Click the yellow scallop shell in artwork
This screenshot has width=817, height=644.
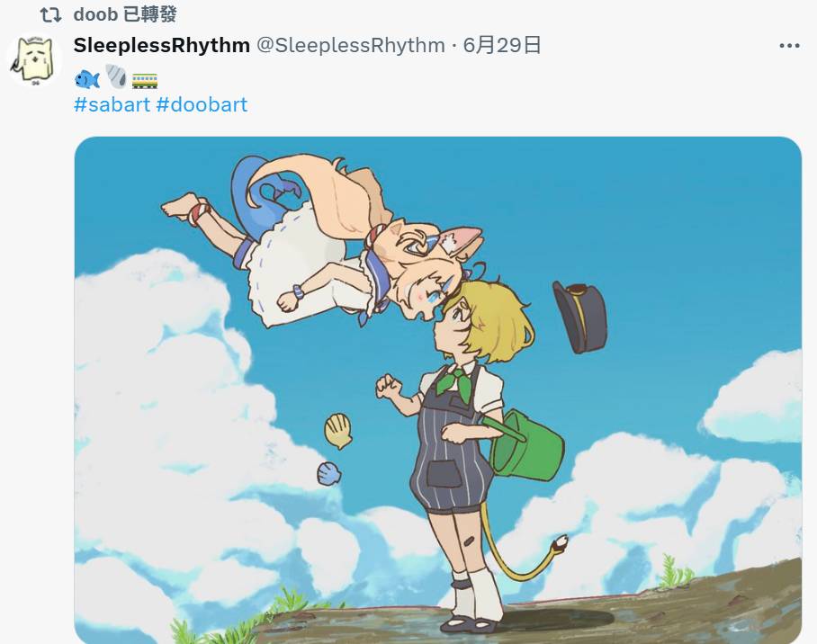pos(338,431)
